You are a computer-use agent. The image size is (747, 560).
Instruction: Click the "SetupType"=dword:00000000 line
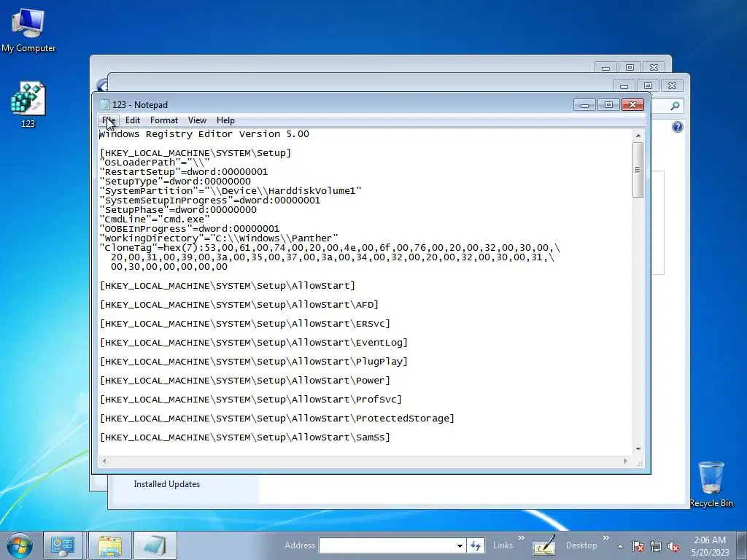pyautogui.click(x=175, y=182)
